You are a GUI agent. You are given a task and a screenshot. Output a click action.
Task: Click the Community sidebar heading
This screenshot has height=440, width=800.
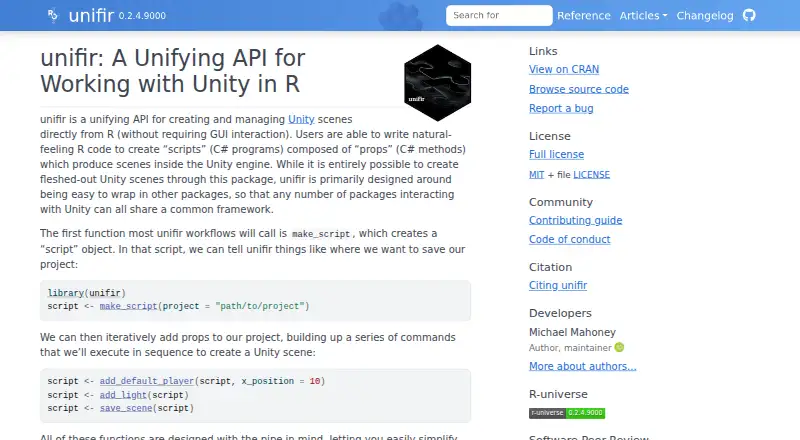coord(561,202)
